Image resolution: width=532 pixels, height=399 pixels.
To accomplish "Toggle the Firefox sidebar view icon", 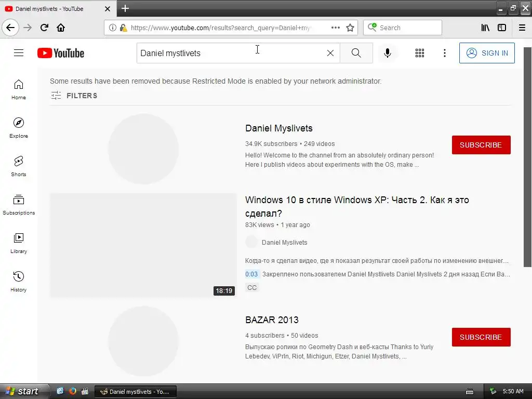I will pyautogui.click(x=502, y=28).
